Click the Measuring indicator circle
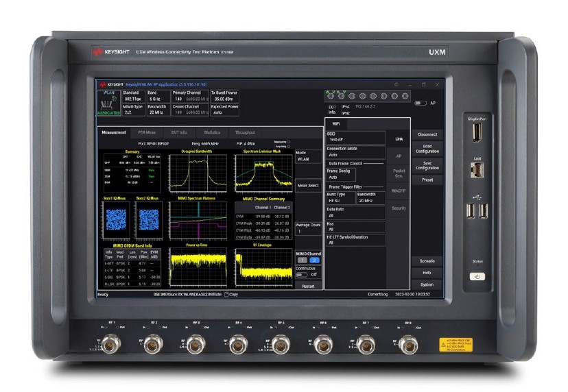Image resolution: width=568 pixels, height=392 pixels. (288, 143)
